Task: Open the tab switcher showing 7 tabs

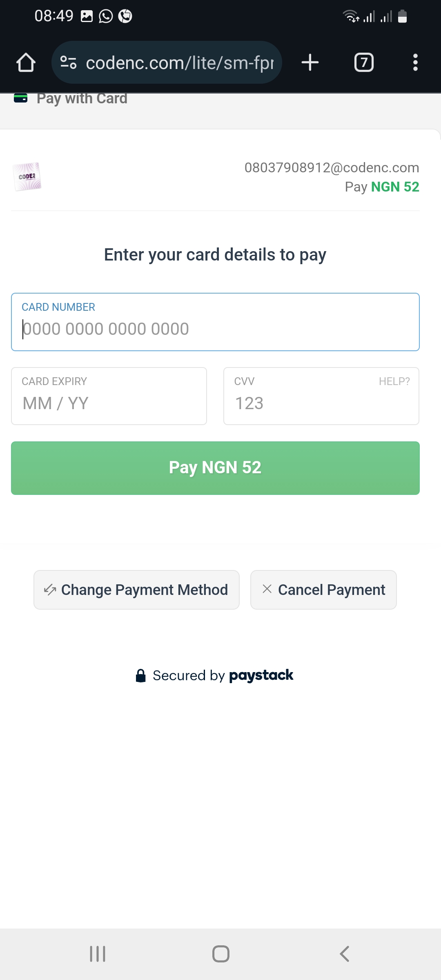Action: (x=364, y=62)
